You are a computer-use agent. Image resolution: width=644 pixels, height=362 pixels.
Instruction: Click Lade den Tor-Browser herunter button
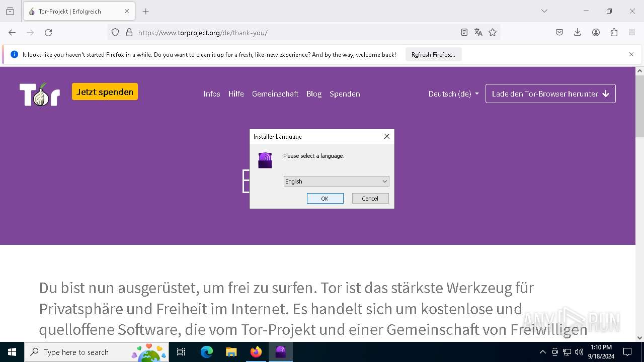550,94
